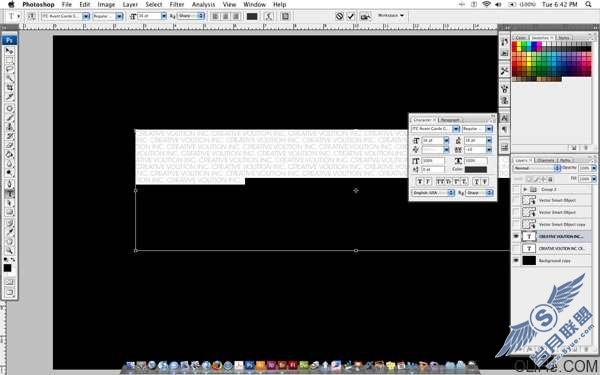
Task: Select the Hand tool
Action: (x=10, y=242)
